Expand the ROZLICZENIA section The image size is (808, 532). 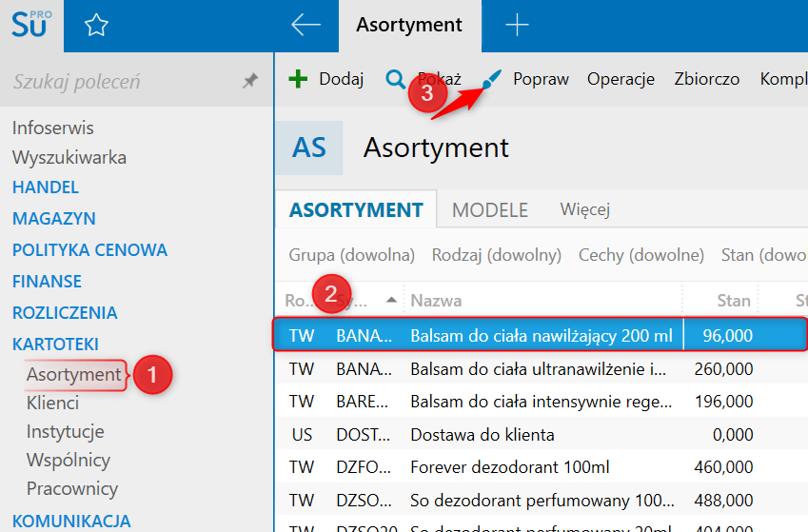coord(65,313)
